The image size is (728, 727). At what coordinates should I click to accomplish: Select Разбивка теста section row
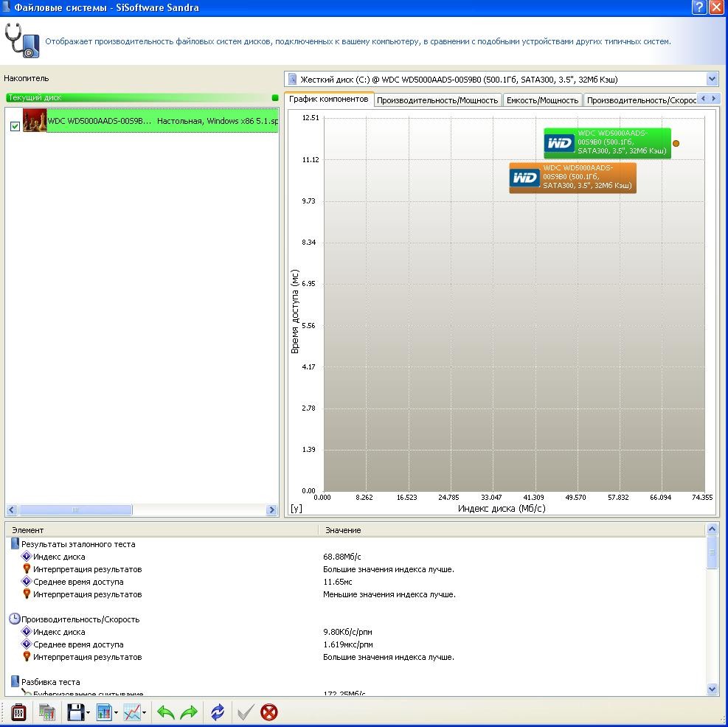(x=356, y=682)
